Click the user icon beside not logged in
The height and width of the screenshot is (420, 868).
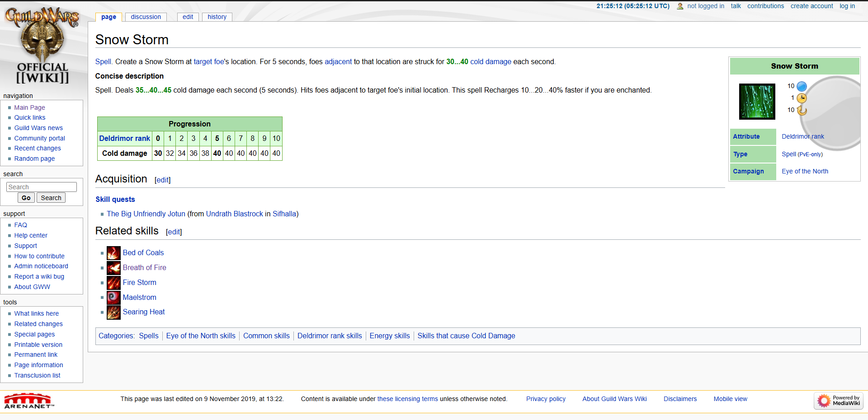pyautogui.click(x=680, y=6)
